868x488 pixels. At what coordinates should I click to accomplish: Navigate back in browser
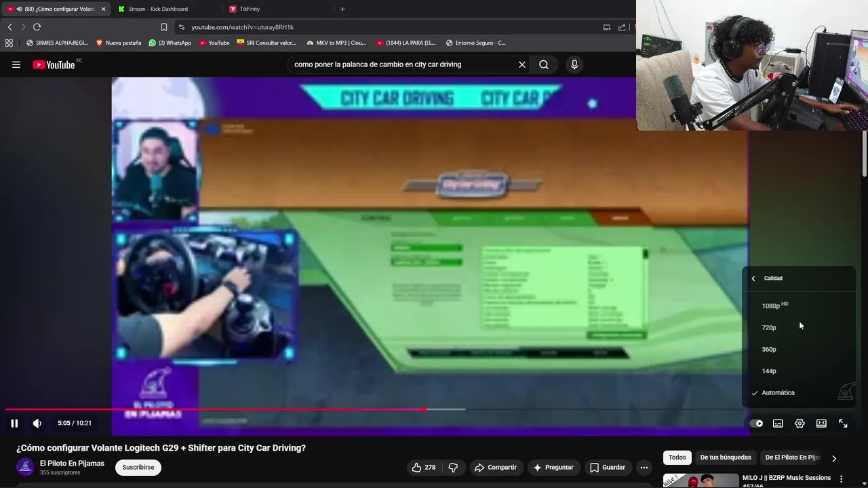[x=9, y=27]
